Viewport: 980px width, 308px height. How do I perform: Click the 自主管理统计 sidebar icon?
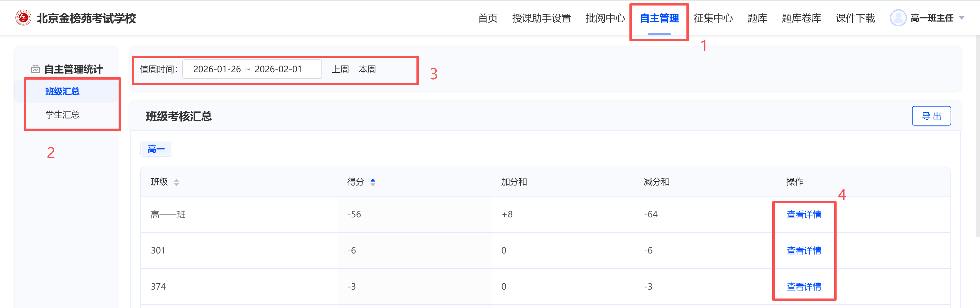coord(35,69)
